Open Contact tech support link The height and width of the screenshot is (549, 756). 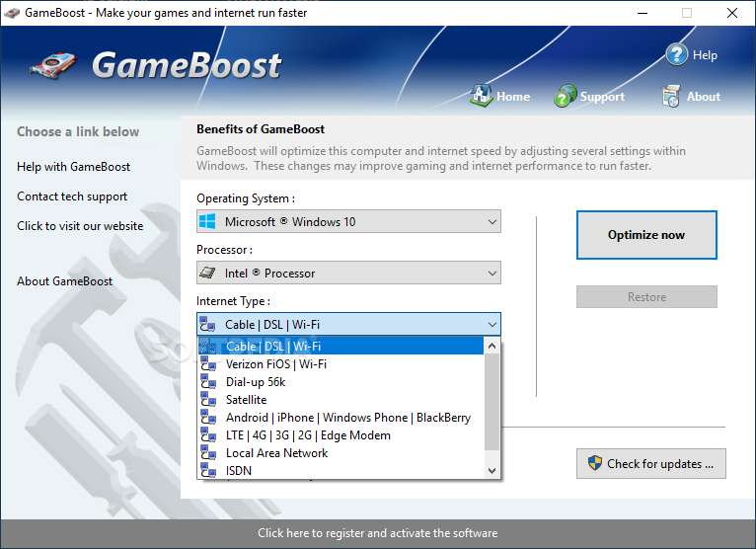(72, 196)
